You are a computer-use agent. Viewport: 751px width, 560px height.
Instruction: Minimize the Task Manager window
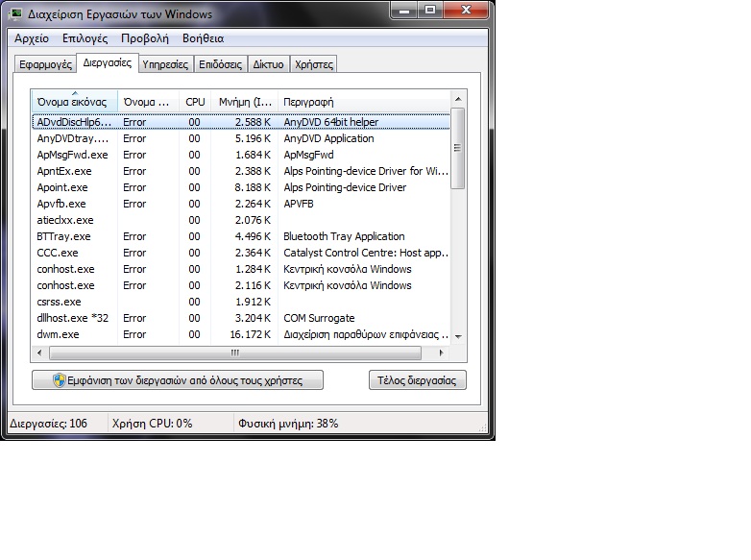[404, 10]
